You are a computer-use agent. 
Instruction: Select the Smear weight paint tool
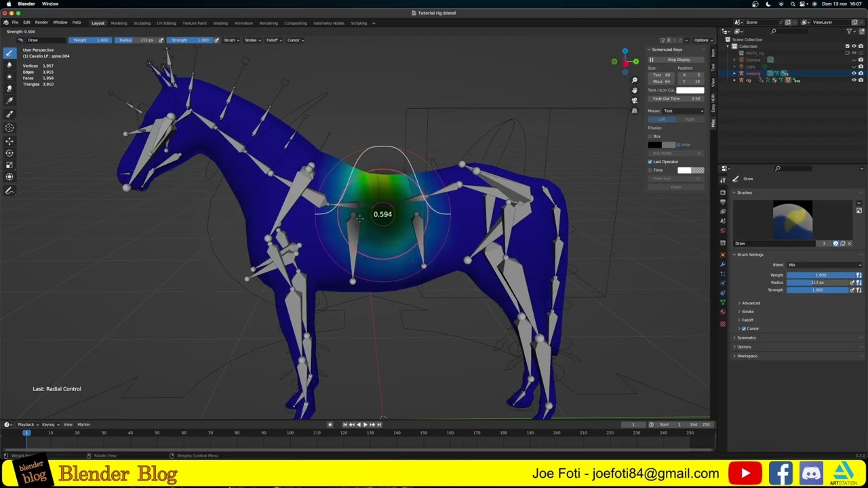9,89
